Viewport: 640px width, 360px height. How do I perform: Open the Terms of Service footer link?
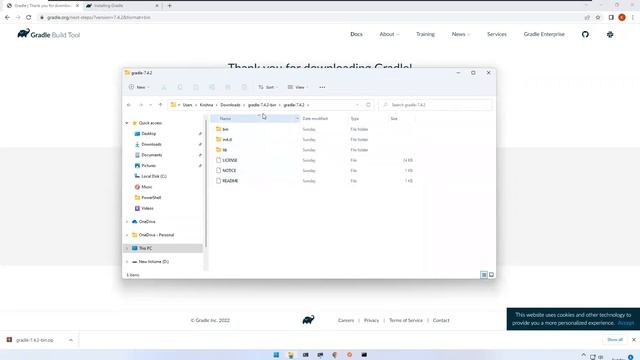[406, 320]
